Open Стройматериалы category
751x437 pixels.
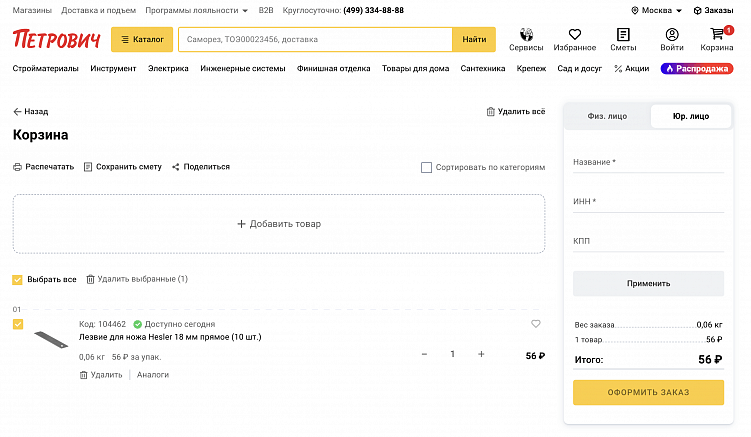(x=46, y=69)
